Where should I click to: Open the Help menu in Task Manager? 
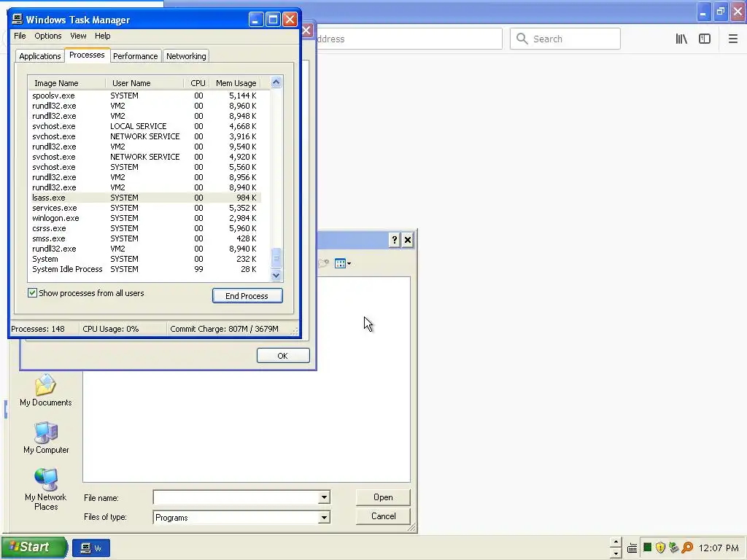point(102,36)
